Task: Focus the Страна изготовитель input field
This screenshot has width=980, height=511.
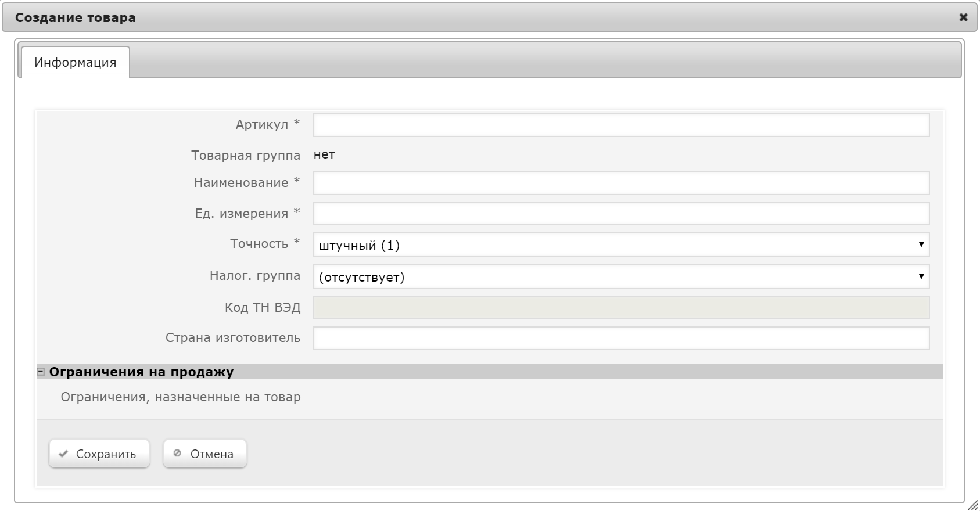Action: [x=622, y=339]
